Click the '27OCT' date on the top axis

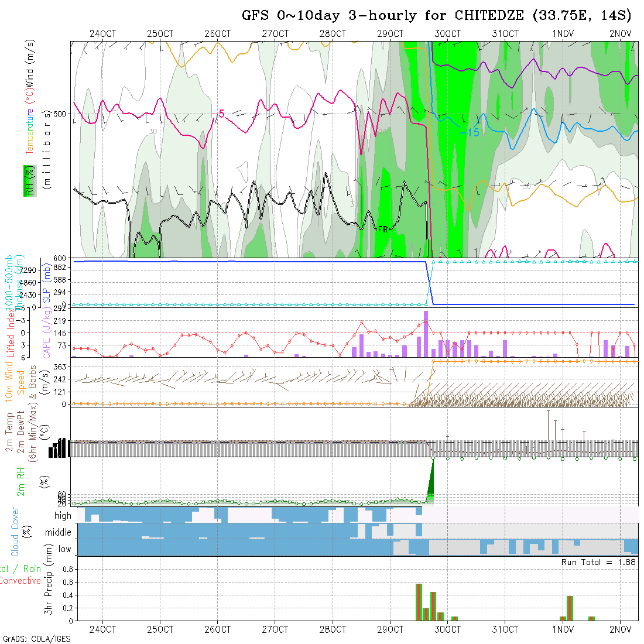[x=275, y=33]
